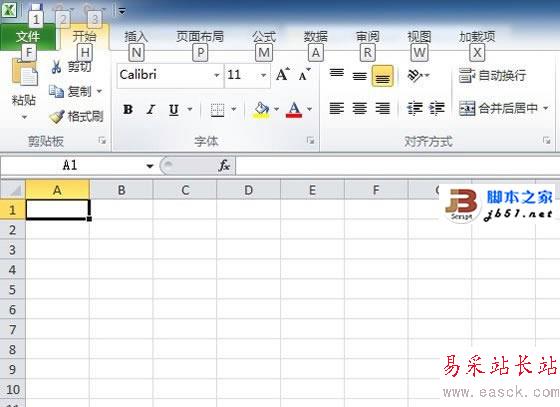The width and height of the screenshot is (560, 407).
Task: Click the Copy (复制) icon
Action: click(56, 92)
